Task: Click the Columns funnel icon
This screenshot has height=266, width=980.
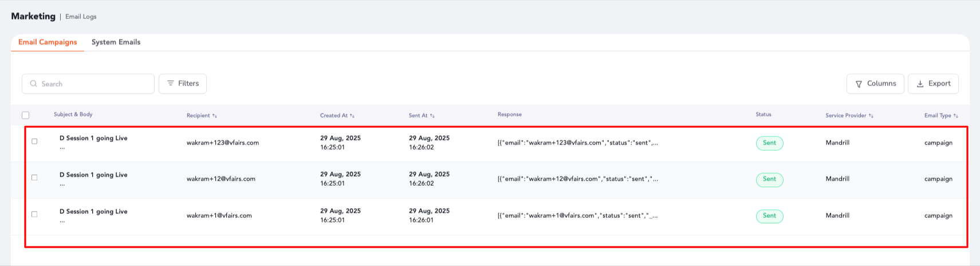Action: tap(859, 84)
